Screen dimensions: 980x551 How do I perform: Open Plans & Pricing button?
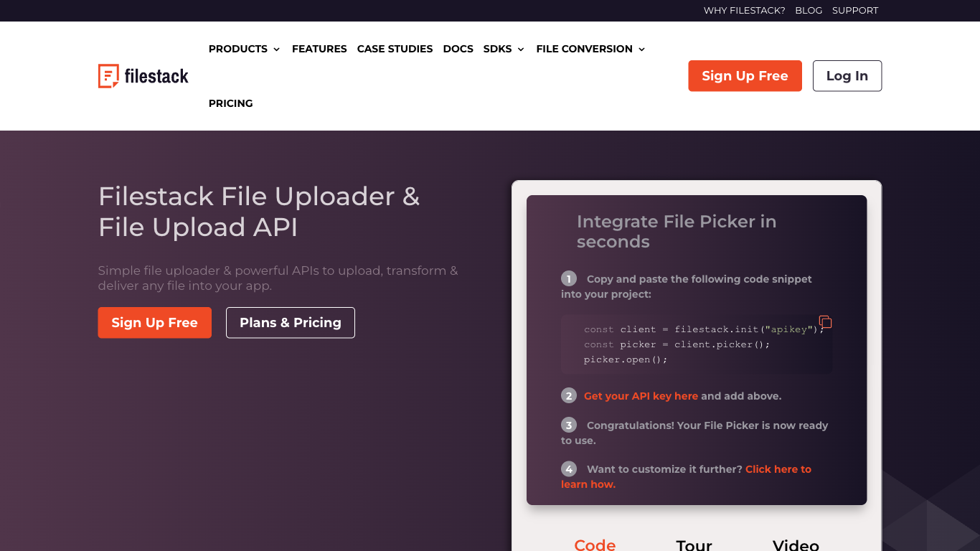(x=291, y=323)
